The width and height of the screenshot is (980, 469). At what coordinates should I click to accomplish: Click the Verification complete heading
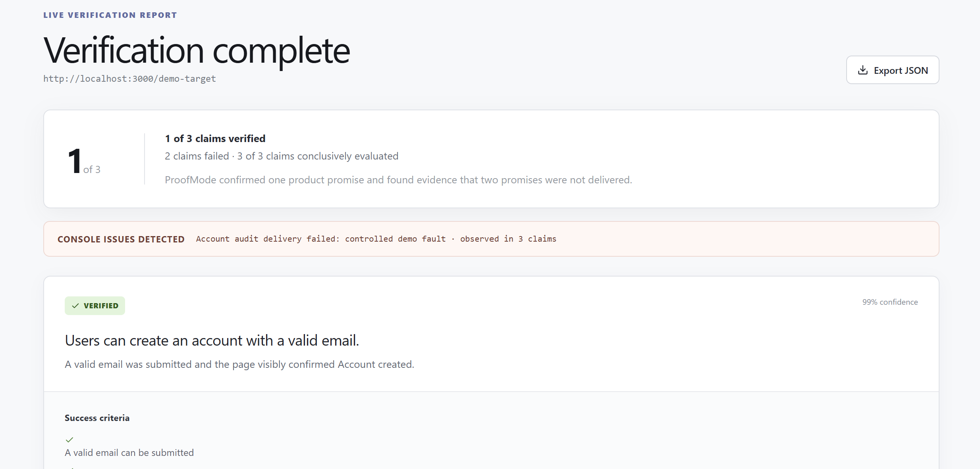pos(197,50)
